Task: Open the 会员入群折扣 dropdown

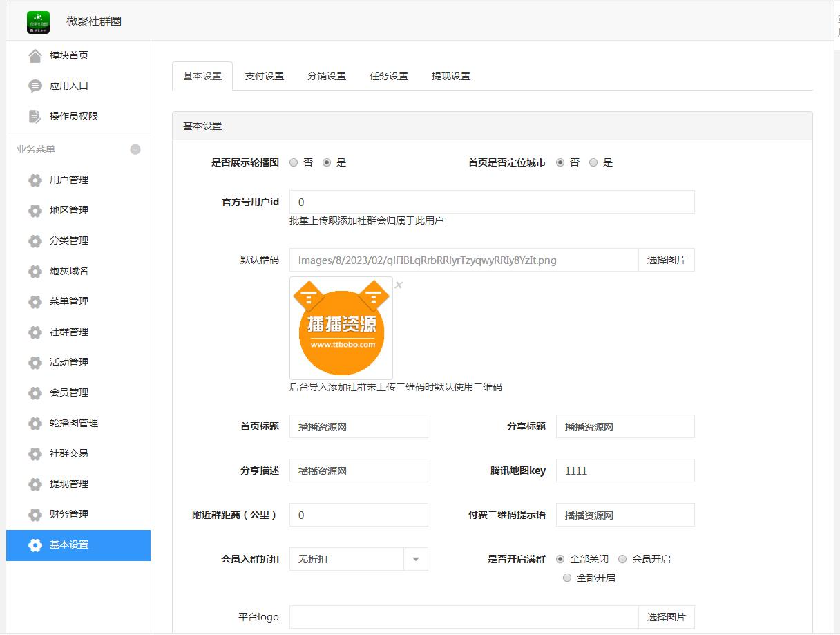Action: click(x=359, y=559)
